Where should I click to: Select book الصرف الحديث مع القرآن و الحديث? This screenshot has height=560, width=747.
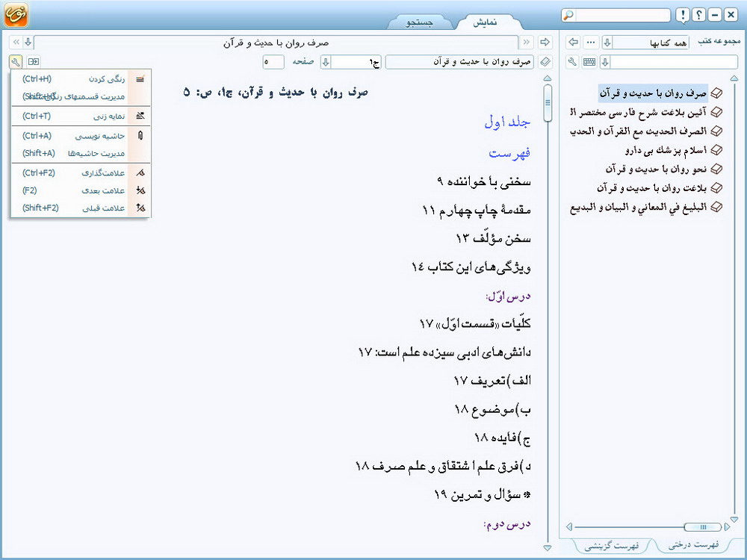(x=638, y=131)
